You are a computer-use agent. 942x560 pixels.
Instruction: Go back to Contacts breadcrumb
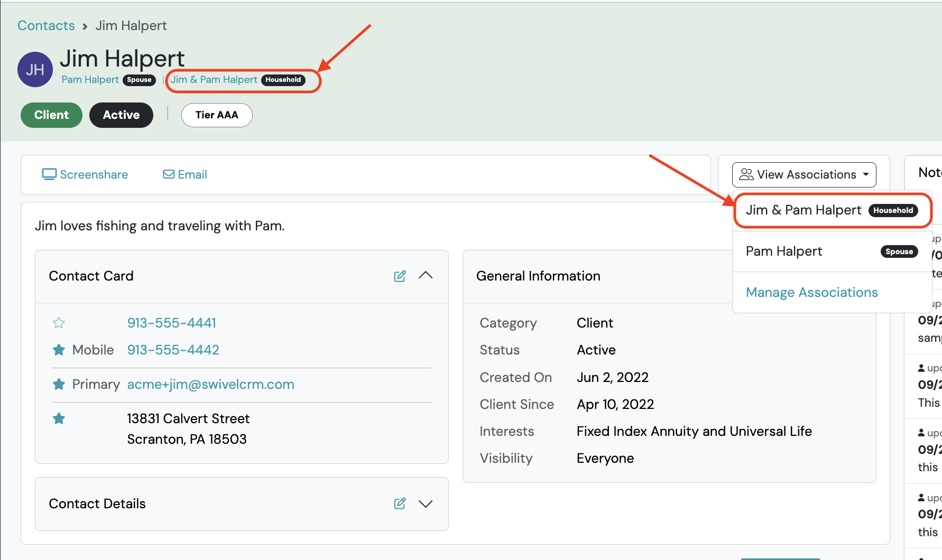[46, 25]
